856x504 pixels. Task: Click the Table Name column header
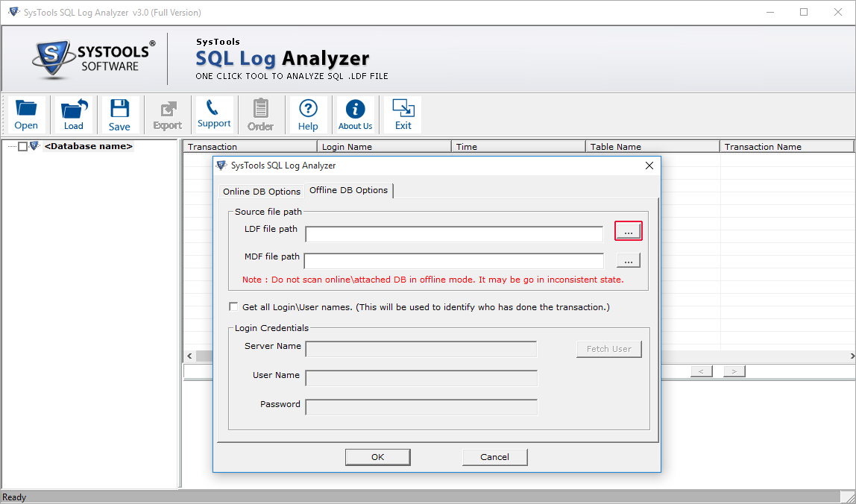coord(653,146)
